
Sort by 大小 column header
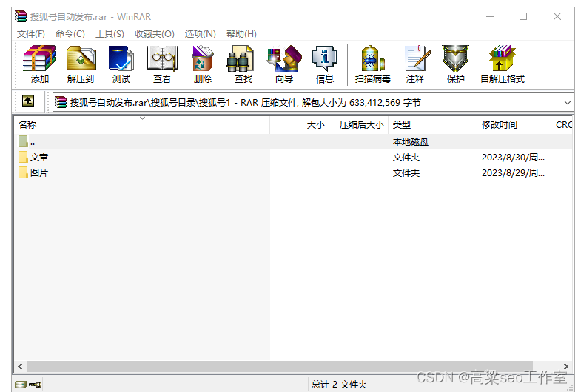[x=299, y=125]
